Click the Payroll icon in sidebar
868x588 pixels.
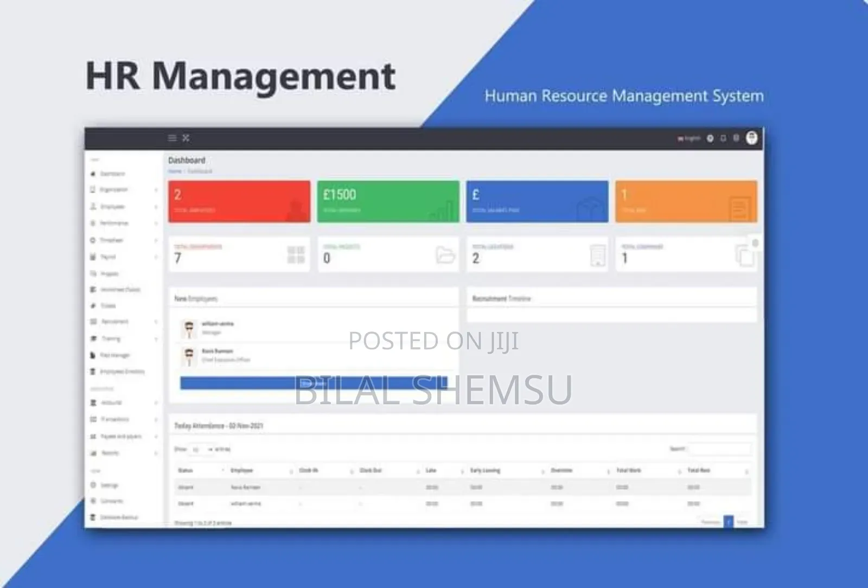[x=93, y=257]
